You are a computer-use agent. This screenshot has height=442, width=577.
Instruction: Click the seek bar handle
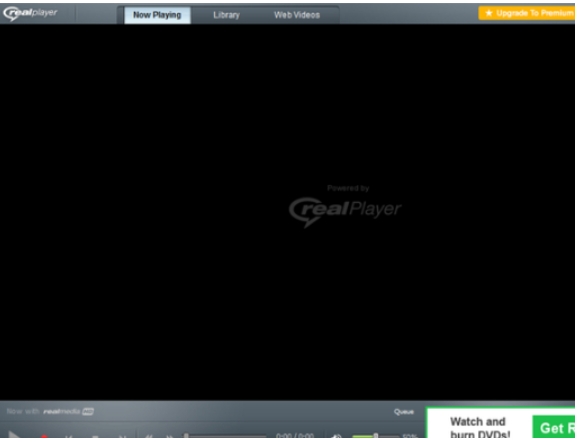(x=186, y=436)
